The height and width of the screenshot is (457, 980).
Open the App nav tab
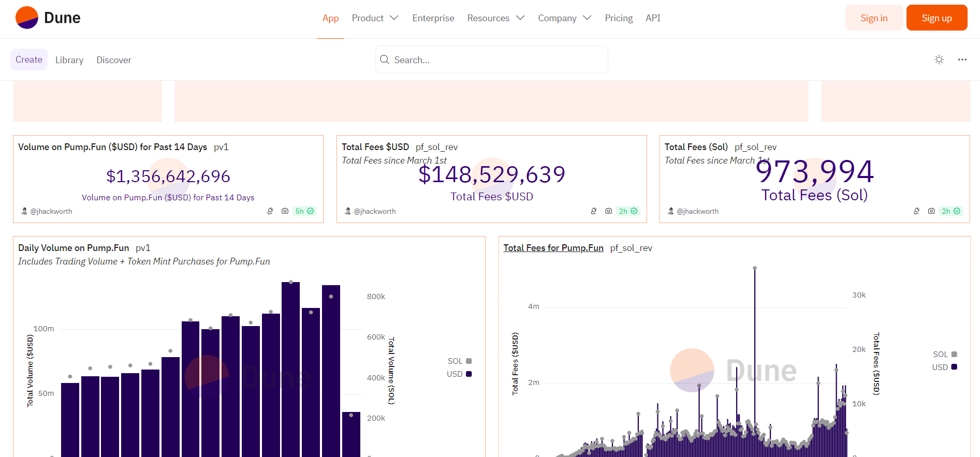tap(330, 18)
